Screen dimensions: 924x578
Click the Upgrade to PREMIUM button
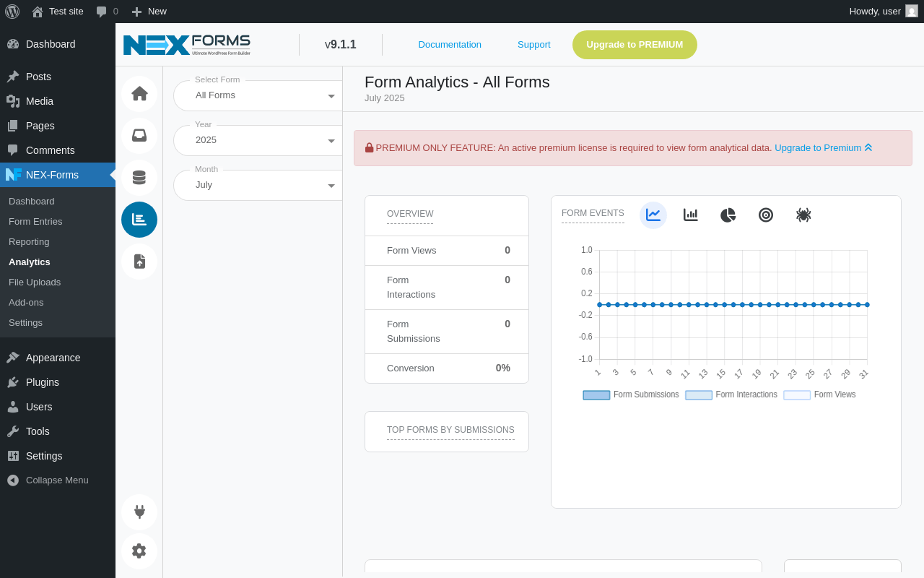pyautogui.click(x=635, y=45)
